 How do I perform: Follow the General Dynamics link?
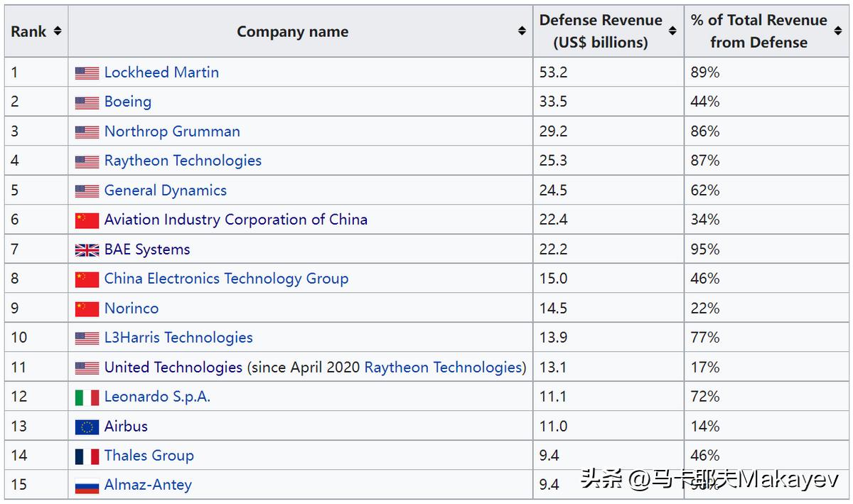pos(166,191)
